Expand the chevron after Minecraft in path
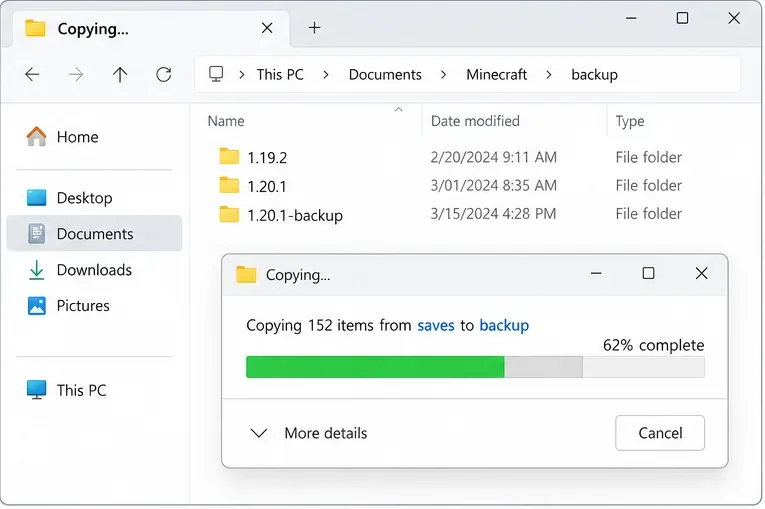The height and width of the screenshot is (509, 765). pyautogui.click(x=549, y=75)
